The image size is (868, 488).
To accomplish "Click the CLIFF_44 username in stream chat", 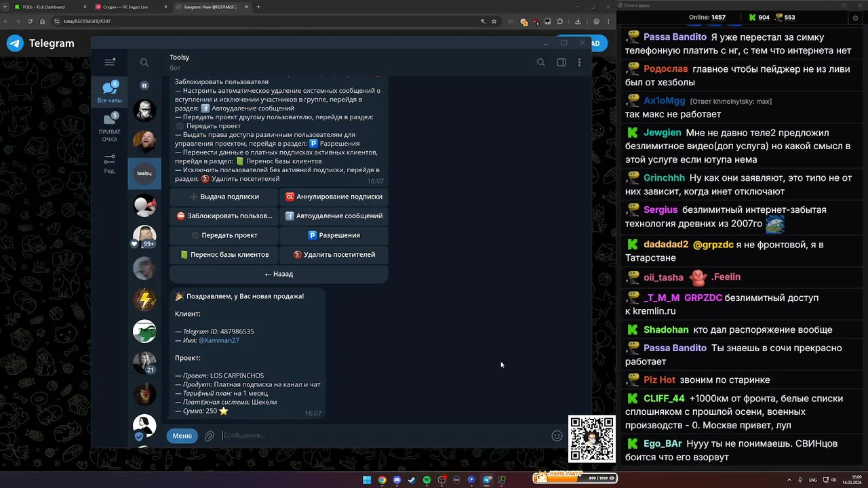I will [x=665, y=399].
